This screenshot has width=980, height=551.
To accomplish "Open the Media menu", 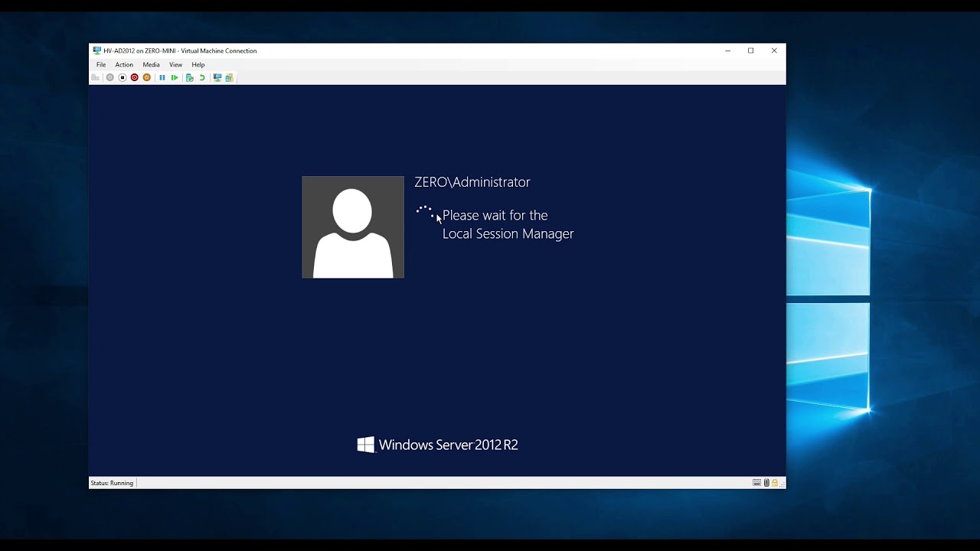I will click(151, 65).
